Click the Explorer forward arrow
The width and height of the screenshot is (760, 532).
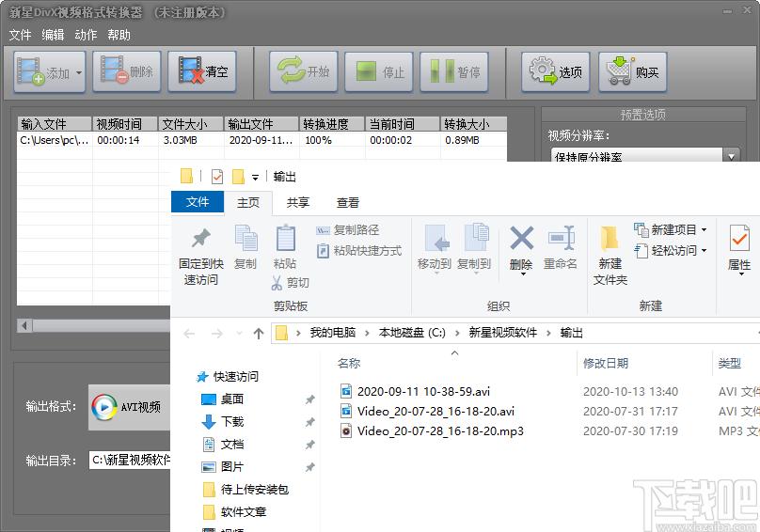(x=216, y=334)
